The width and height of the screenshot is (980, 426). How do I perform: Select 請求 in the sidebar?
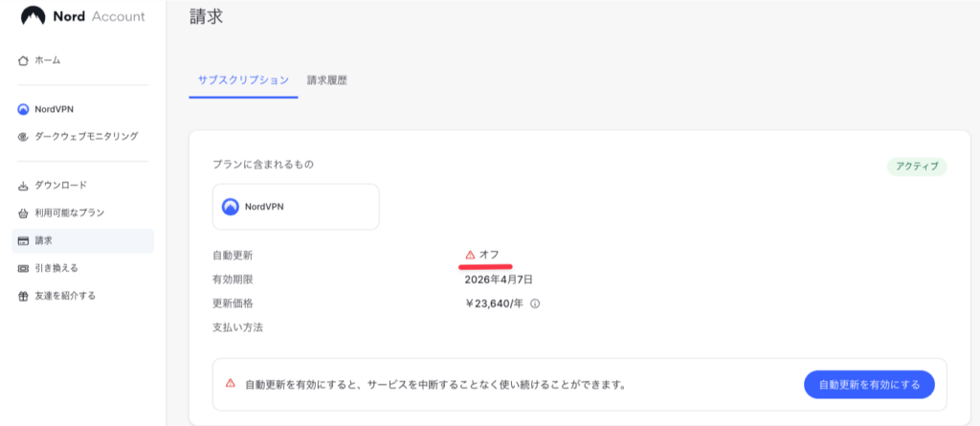(82, 241)
